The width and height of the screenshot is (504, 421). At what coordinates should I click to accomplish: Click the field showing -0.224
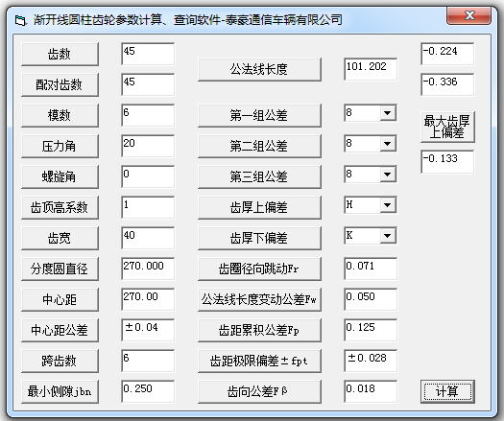point(447,54)
